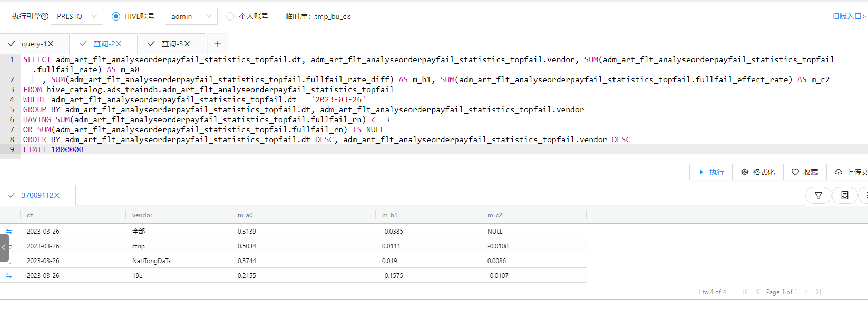Image resolution: width=868 pixels, height=321 pixels.
Task: Add a new query tab with plus
Action: coord(218,44)
